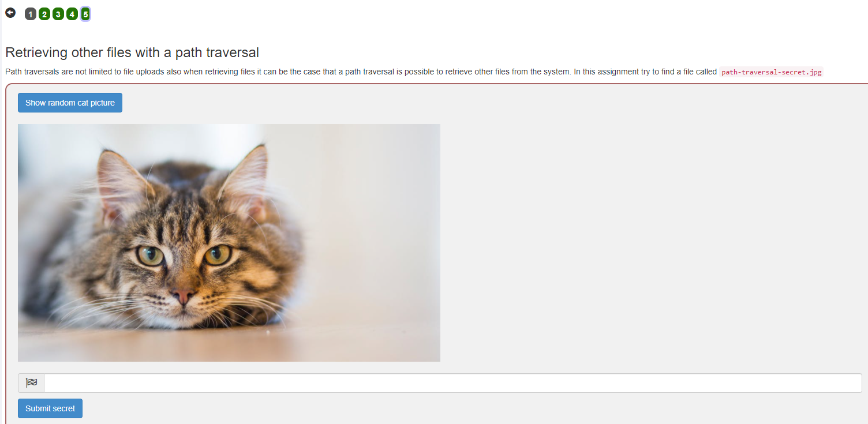Click the 'Retrieving other files' heading
The height and width of the screenshot is (424, 868).
(x=132, y=52)
